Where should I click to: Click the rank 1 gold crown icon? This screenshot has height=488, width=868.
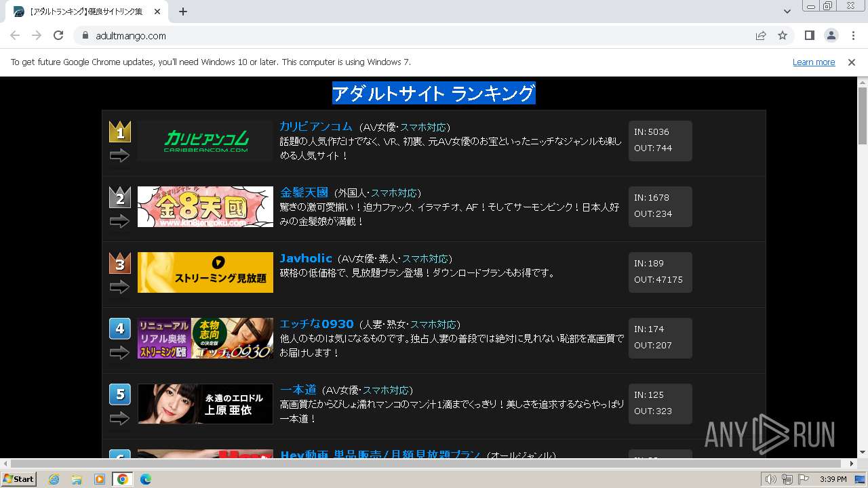point(120,131)
